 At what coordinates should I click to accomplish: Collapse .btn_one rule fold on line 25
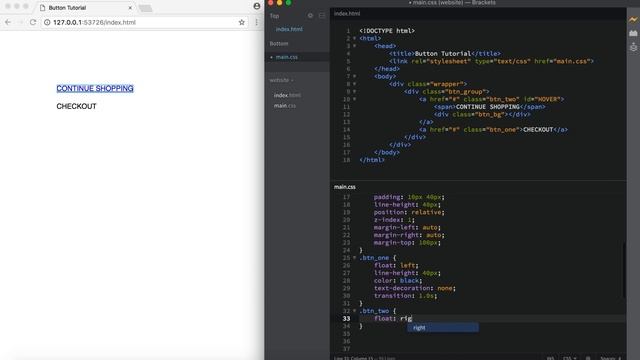[x=354, y=258]
